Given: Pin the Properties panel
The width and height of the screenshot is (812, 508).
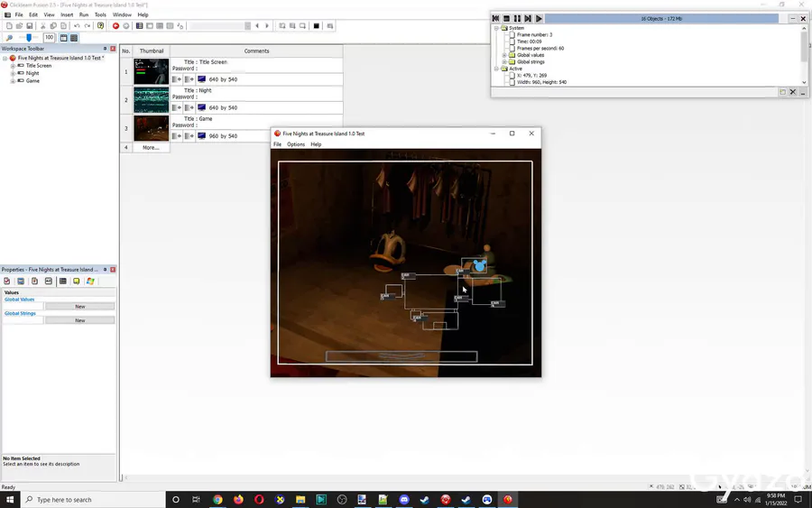Looking at the screenshot, I should tap(106, 270).
